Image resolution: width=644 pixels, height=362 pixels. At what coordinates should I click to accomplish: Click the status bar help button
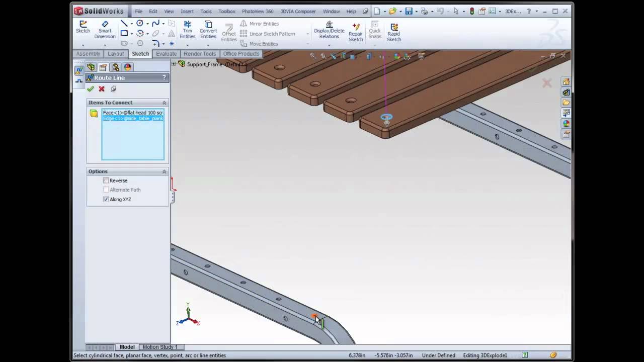(525, 355)
